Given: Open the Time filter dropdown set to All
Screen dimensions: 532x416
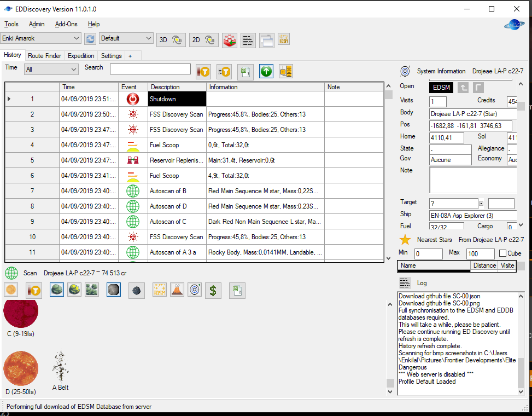Looking at the screenshot, I should click(51, 70).
